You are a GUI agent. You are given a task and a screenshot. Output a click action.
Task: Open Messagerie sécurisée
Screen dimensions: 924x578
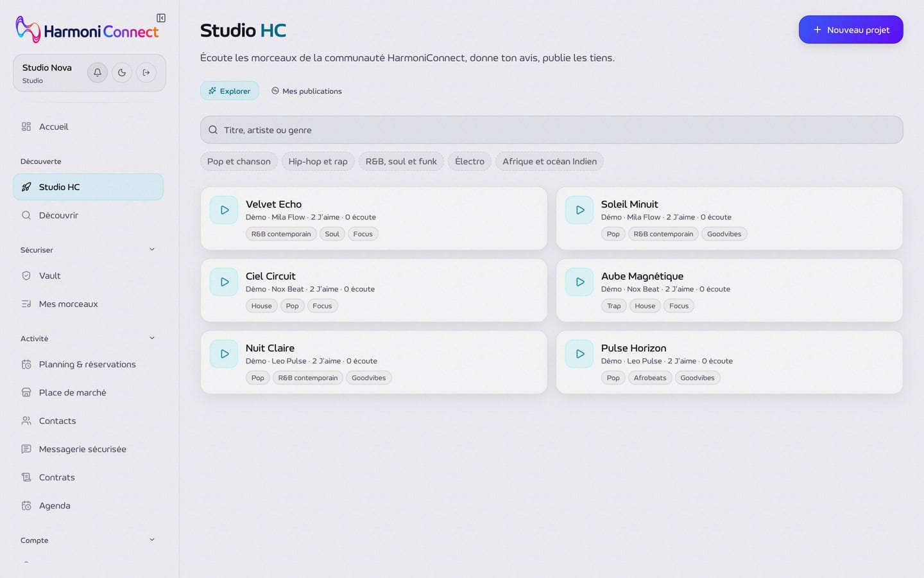pyautogui.click(x=88, y=449)
